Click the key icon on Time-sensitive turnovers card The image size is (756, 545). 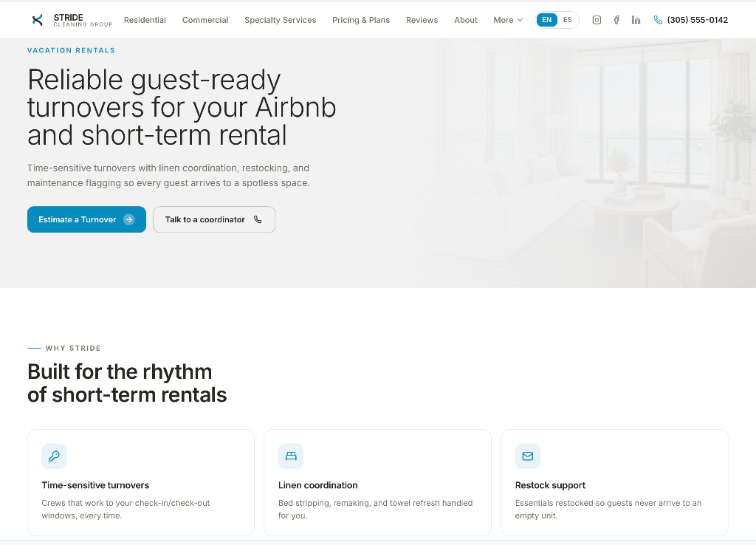pos(54,456)
